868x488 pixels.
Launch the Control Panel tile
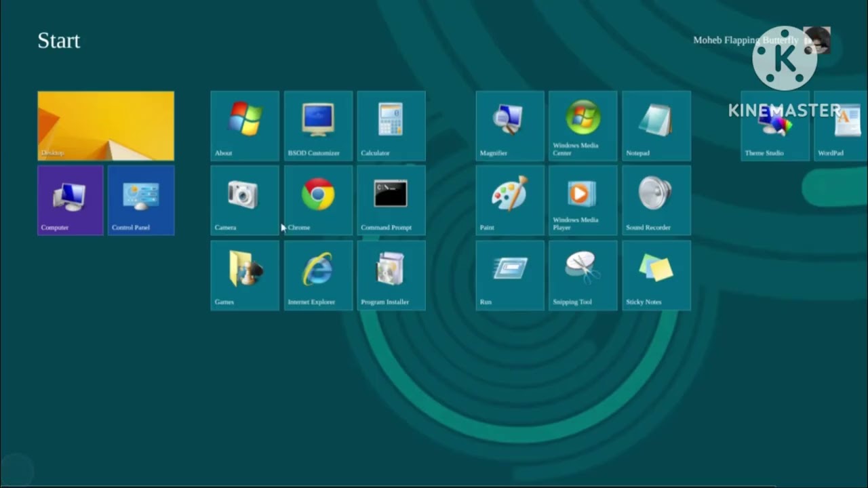coord(141,201)
